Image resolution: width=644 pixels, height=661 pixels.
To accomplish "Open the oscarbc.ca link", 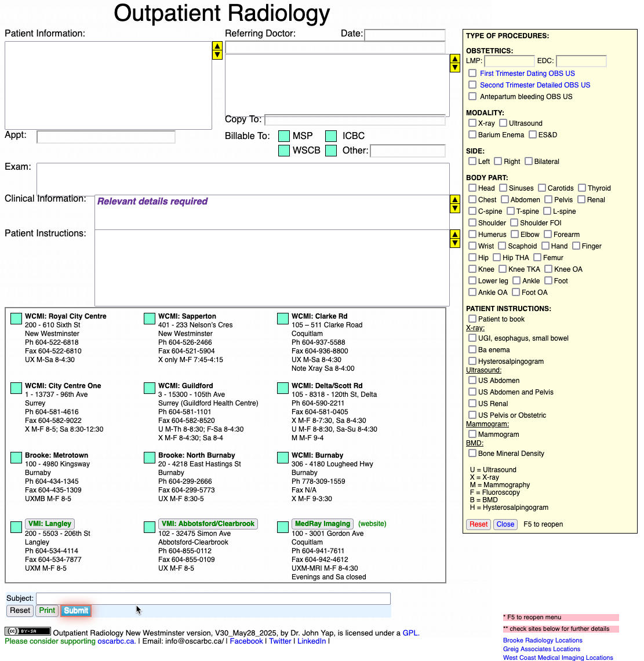I will pyautogui.click(x=115, y=641).
